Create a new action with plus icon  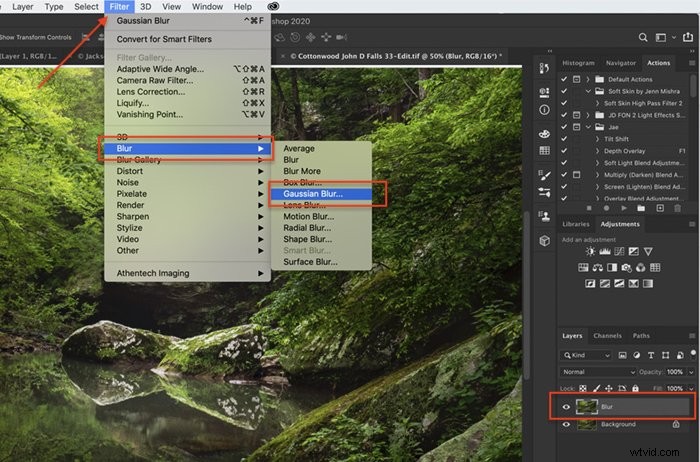pos(660,208)
